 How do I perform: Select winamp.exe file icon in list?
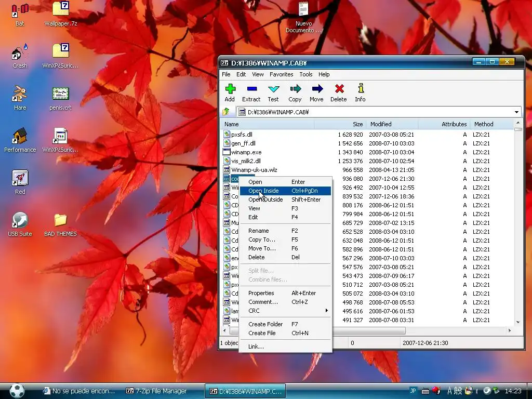[227, 152]
